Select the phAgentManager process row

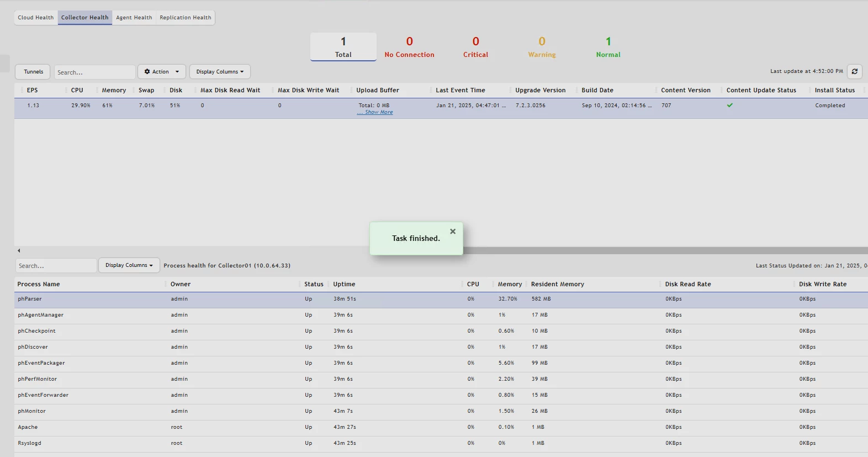click(x=441, y=316)
